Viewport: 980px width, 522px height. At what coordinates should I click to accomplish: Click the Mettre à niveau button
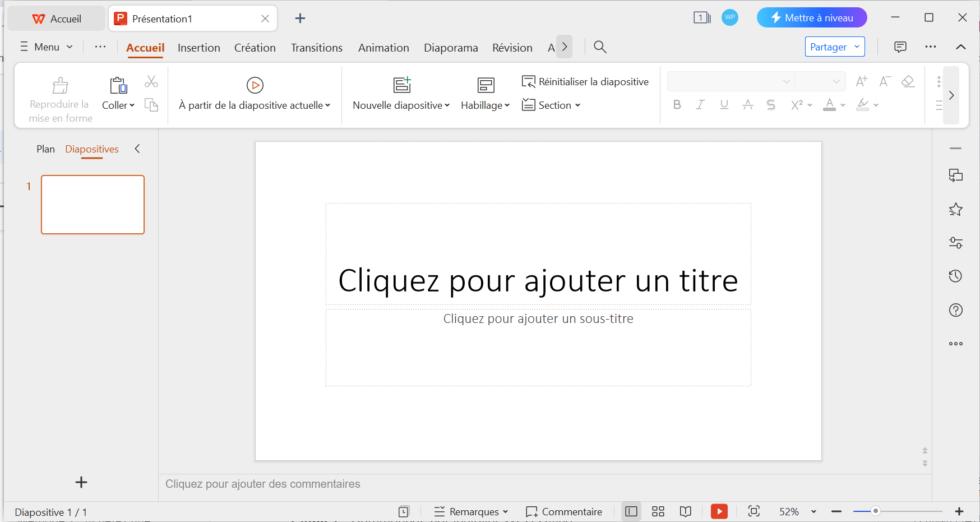pos(811,18)
